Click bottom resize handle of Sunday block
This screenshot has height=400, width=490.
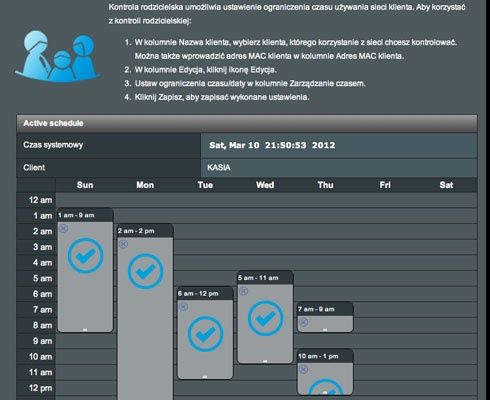tap(85, 330)
